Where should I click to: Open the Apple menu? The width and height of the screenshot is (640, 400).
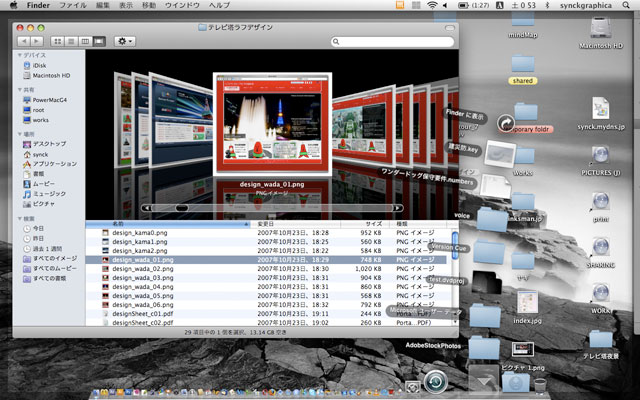(13, 5)
